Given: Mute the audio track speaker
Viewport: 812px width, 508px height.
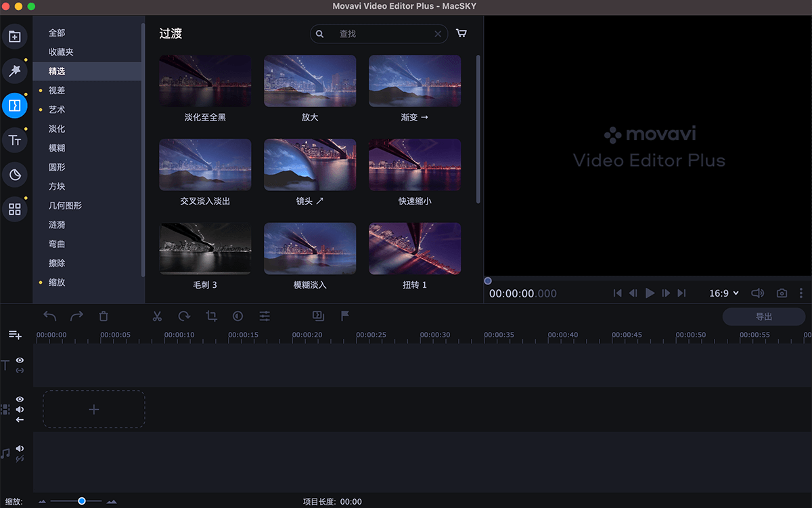Looking at the screenshot, I should (20, 448).
